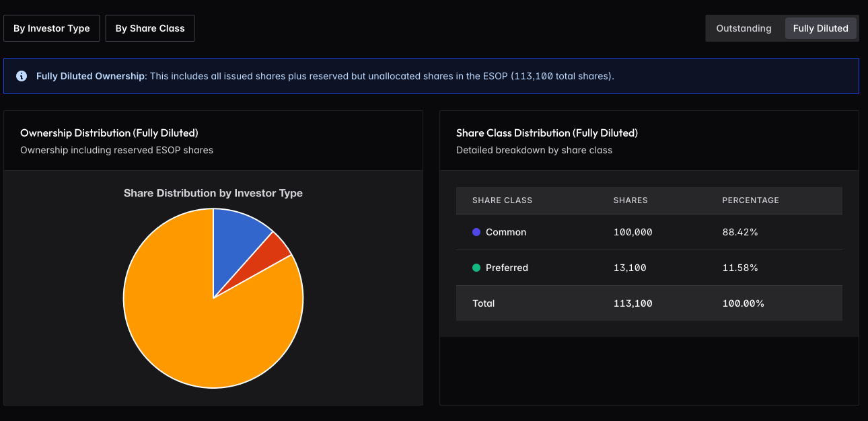Click the Share Class column header

click(x=502, y=200)
